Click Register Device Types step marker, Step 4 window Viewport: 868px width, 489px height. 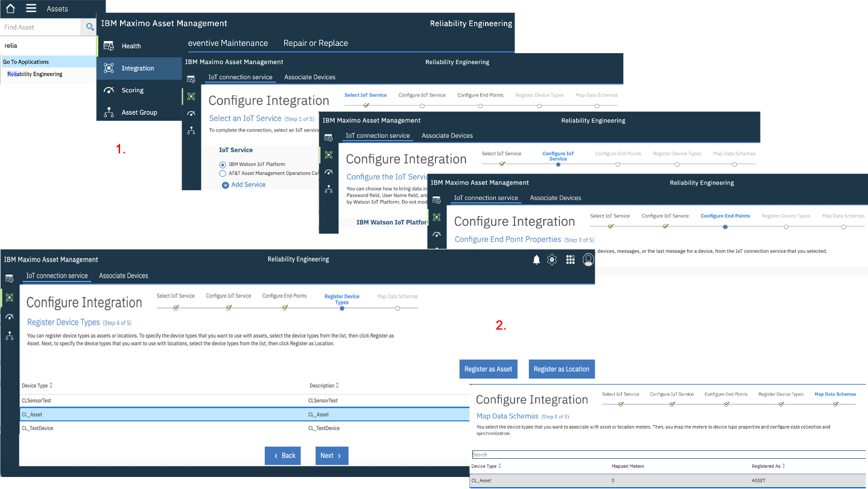[x=342, y=308]
